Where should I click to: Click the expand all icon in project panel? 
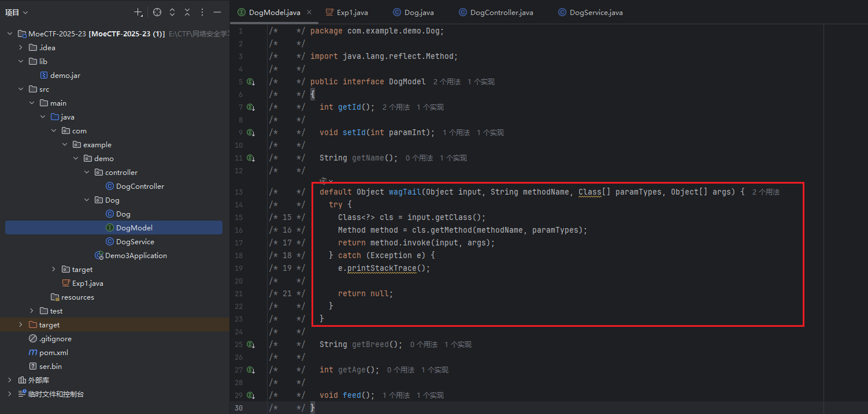(x=172, y=12)
